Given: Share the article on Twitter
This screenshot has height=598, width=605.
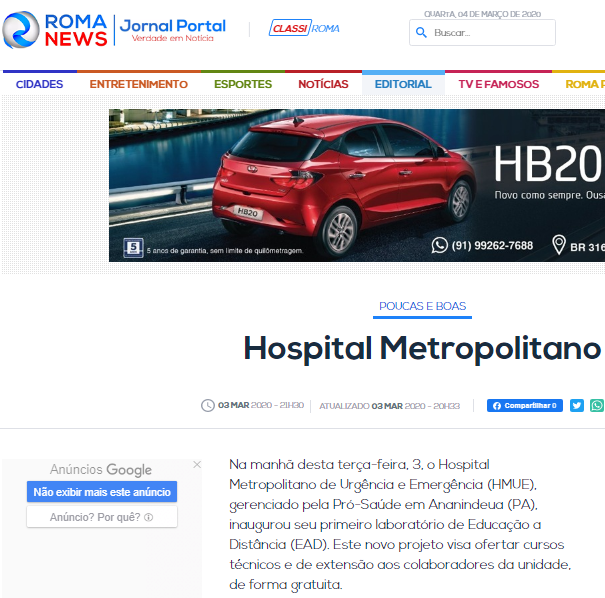Looking at the screenshot, I should pyautogui.click(x=577, y=405).
